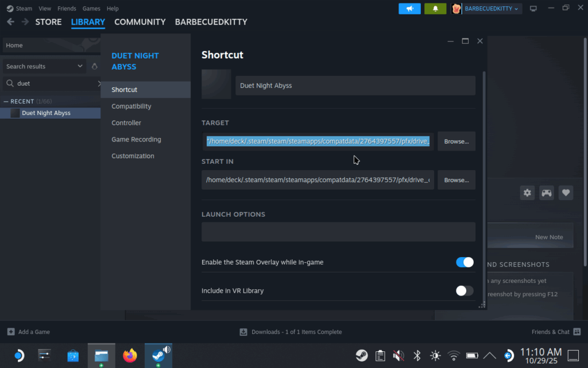The height and width of the screenshot is (368, 588).
Task: Open the Games menu
Action: point(91,8)
